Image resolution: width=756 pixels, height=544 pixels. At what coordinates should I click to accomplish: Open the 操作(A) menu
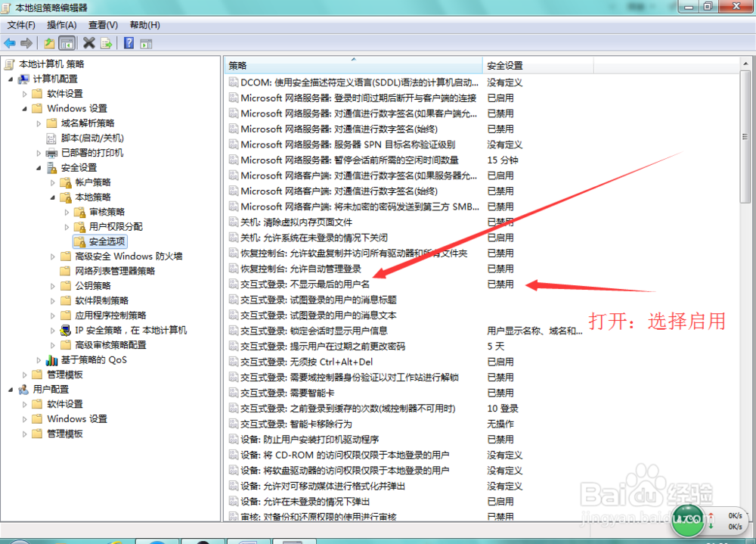coord(60,24)
